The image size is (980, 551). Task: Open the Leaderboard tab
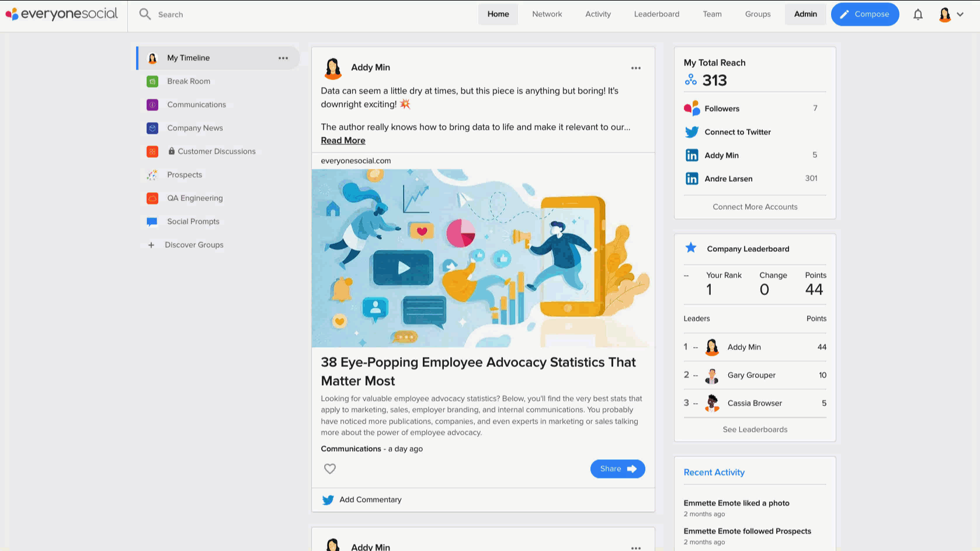(x=657, y=14)
